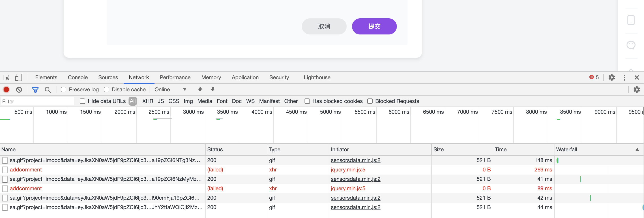Stop recording network log
Viewport: 644px width, 218px height.
coord(6,90)
